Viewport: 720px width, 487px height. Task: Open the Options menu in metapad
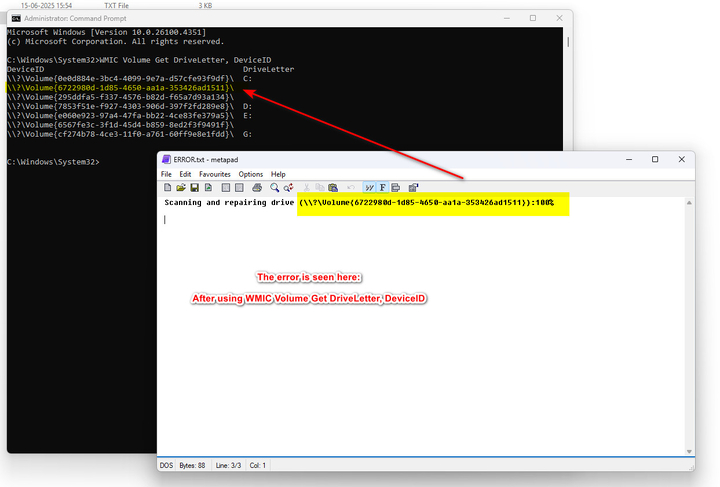coord(251,174)
